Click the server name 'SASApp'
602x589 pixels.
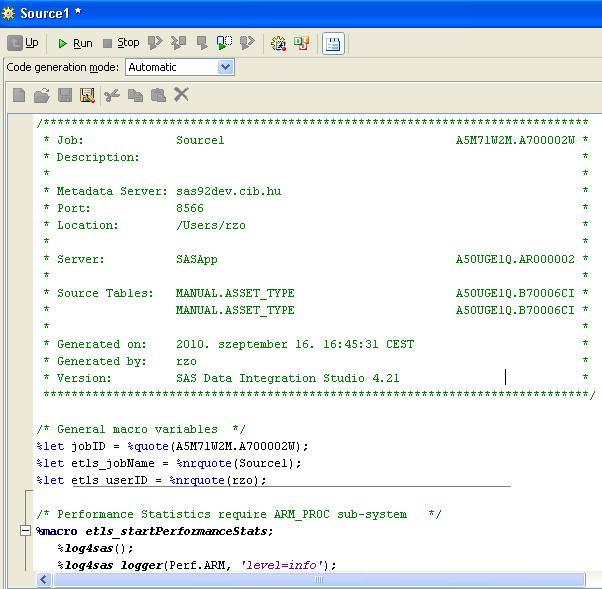(197, 259)
